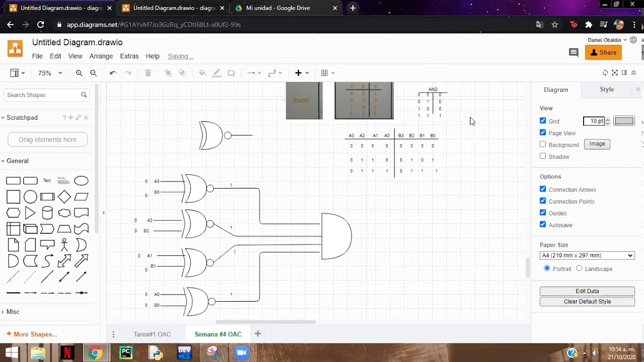Undo the last action via toolbar
The width and height of the screenshot is (644, 362).
(113, 73)
